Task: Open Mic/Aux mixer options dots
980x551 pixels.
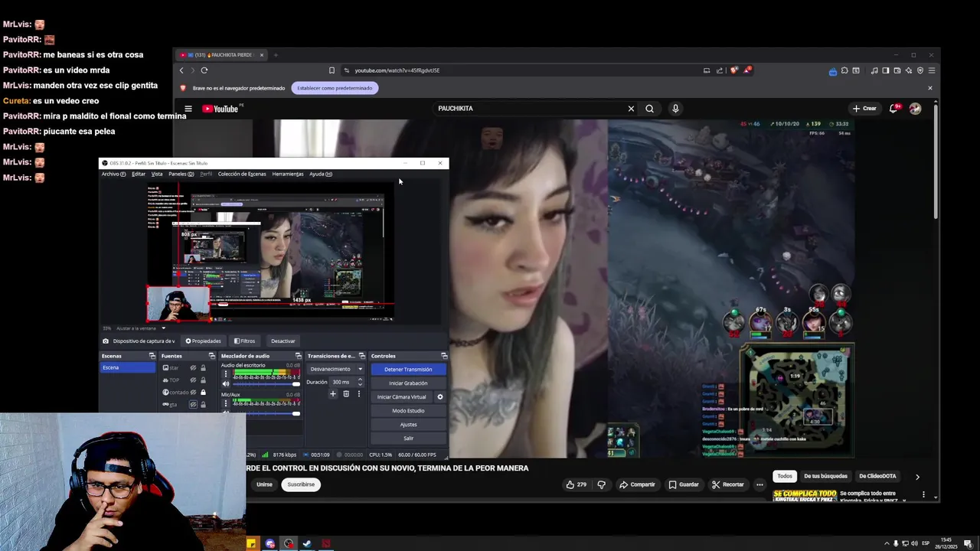Action: point(226,403)
